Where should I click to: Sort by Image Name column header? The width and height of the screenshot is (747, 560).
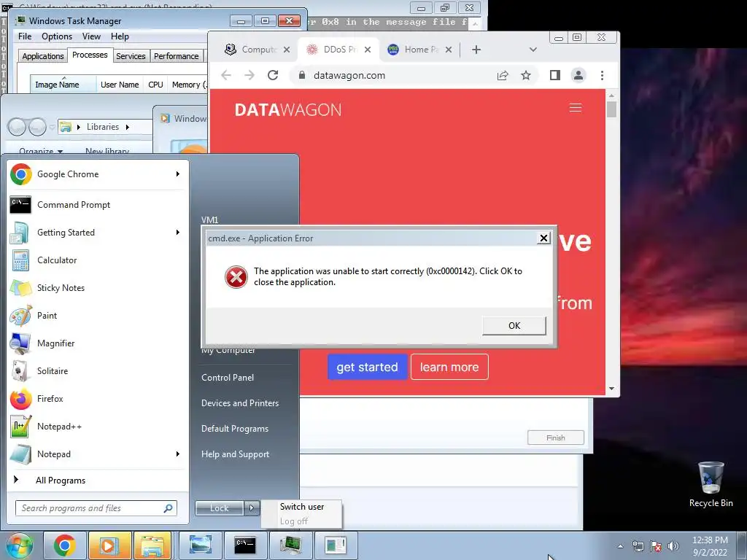(63, 85)
